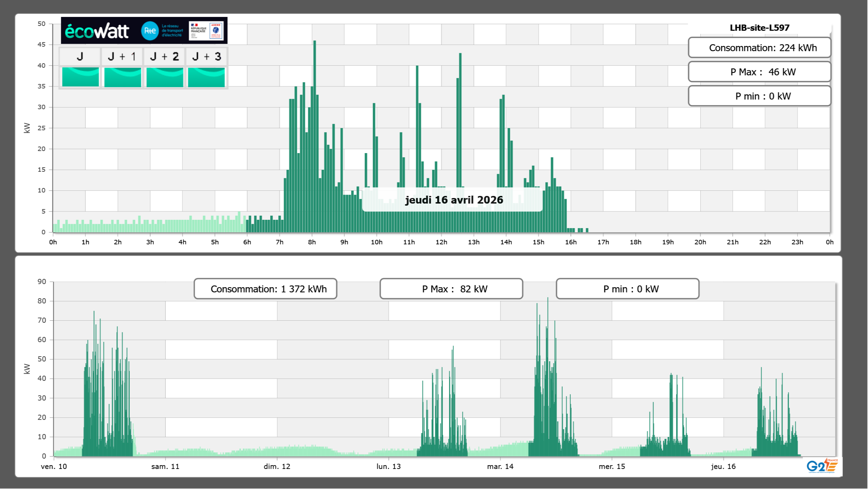Click the 8h tick on daily axis
The width and height of the screenshot is (868, 489).
pos(312,242)
